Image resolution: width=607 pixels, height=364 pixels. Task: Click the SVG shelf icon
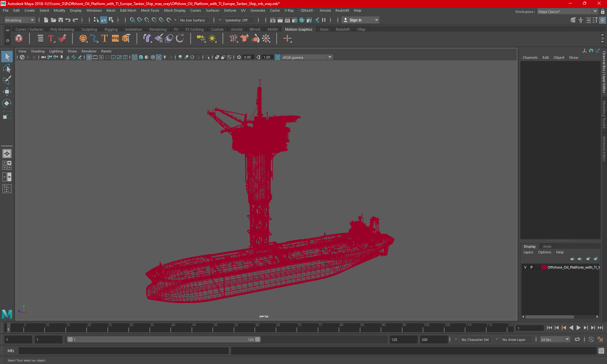coord(115,39)
